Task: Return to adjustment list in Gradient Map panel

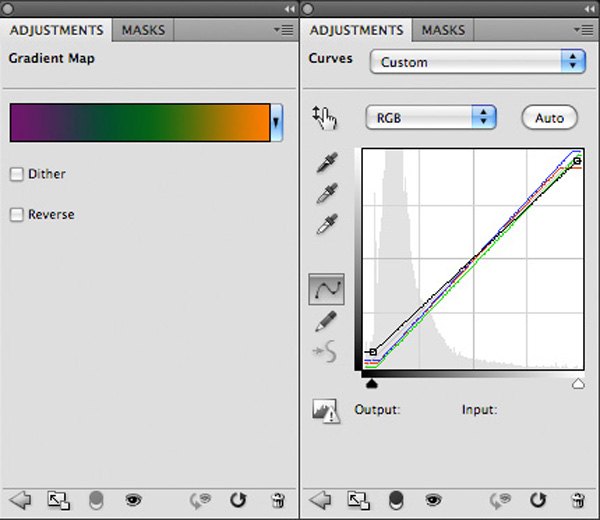Action: click(20, 500)
